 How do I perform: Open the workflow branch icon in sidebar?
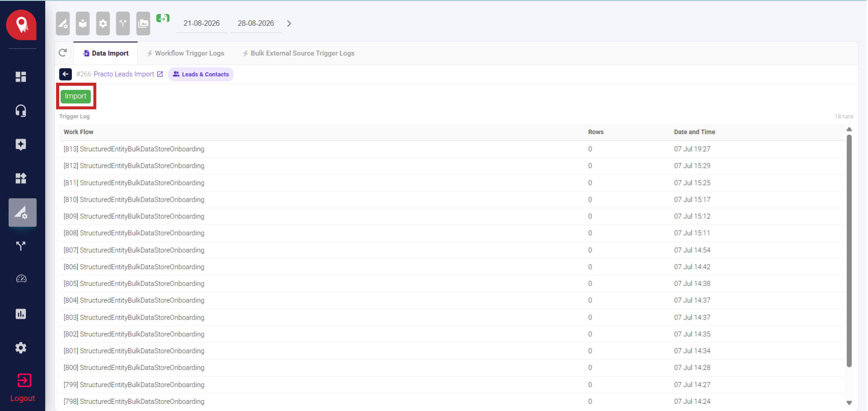(x=21, y=246)
